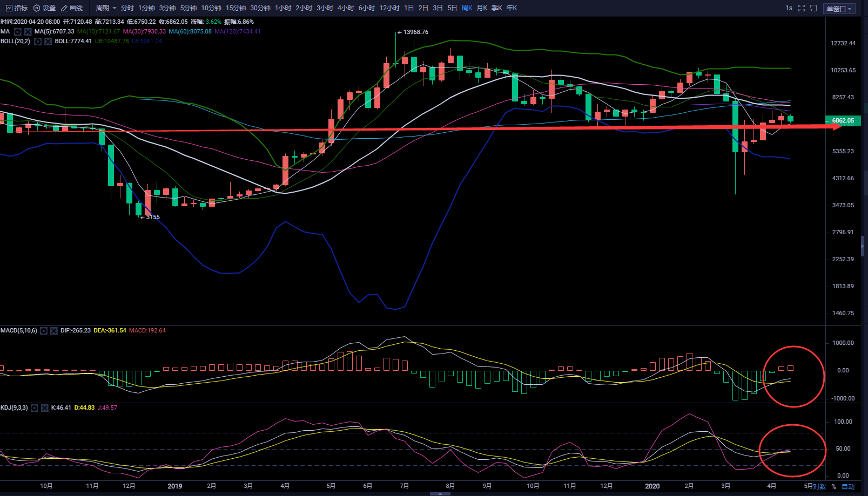Open MA indicator settings gear

coord(17,32)
